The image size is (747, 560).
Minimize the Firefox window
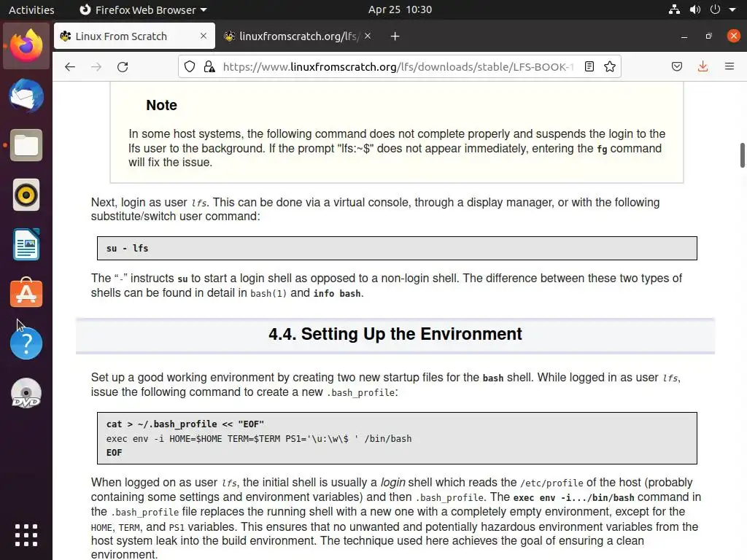[x=684, y=36]
